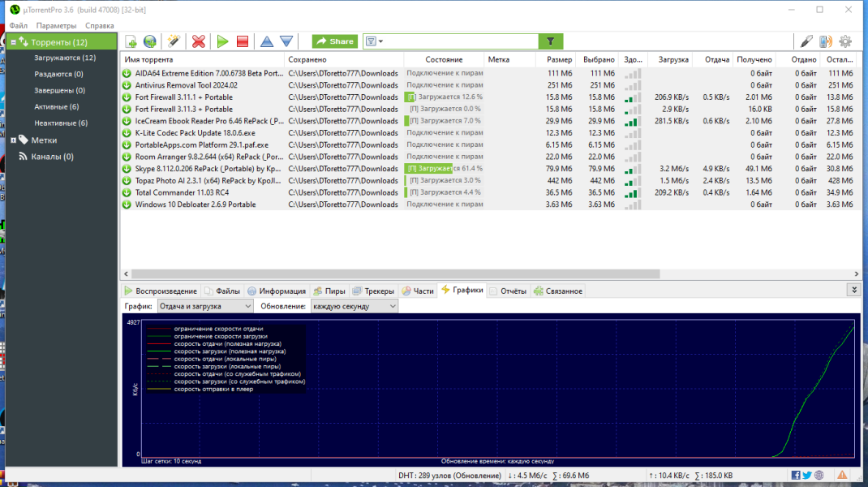Click the status icon of the AIDA64 Extreme Edition torrent
This screenshot has width=868, height=487.
tap(127, 73)
